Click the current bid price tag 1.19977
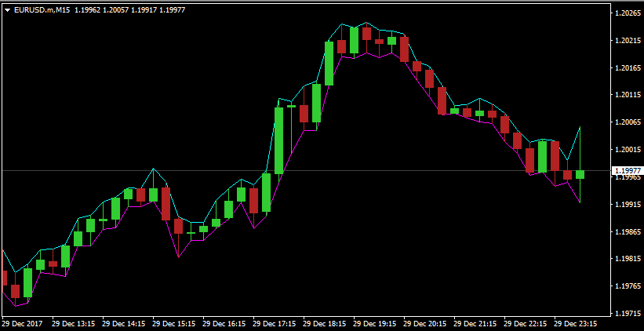644x331 pixels. (626, 170)
